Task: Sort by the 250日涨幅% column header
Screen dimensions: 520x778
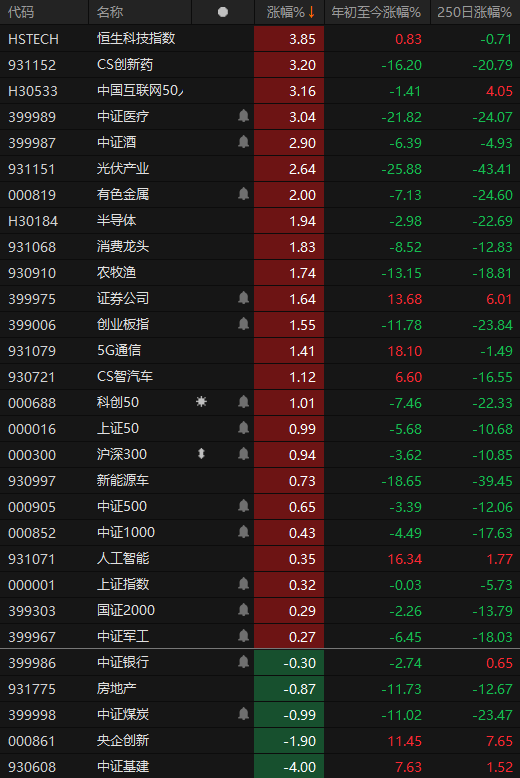Action: 474,12
